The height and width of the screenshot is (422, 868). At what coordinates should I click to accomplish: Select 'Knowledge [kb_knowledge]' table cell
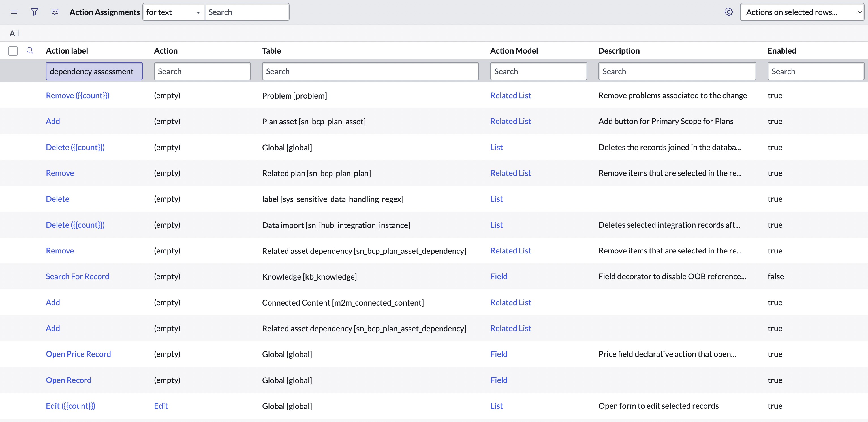[x=309, y=276]
